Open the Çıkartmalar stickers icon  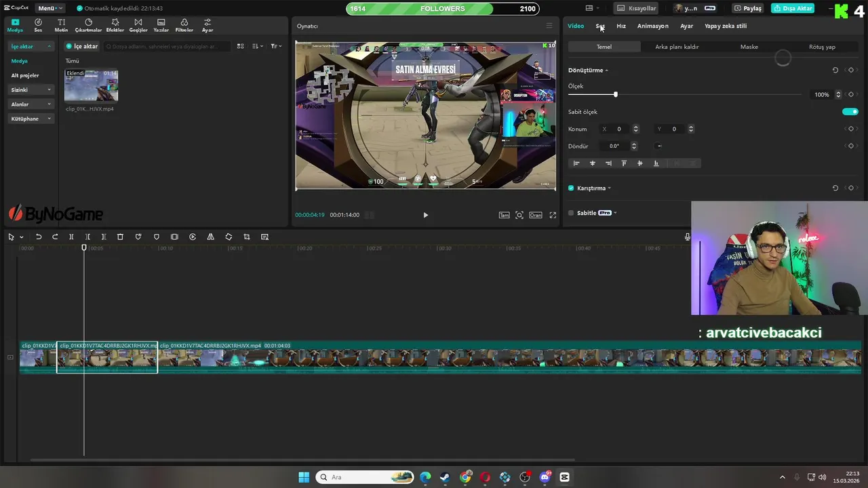[88, 26]
